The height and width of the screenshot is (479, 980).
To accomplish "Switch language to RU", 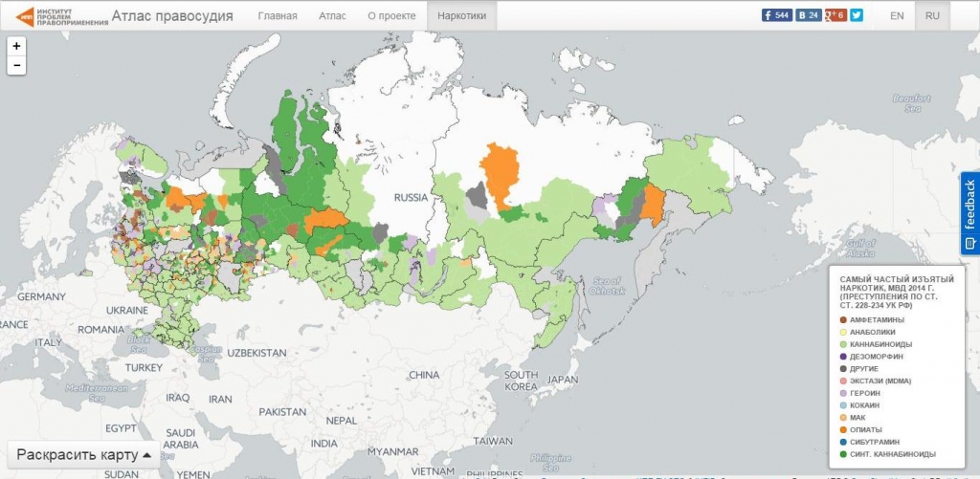I will (932, 16).
